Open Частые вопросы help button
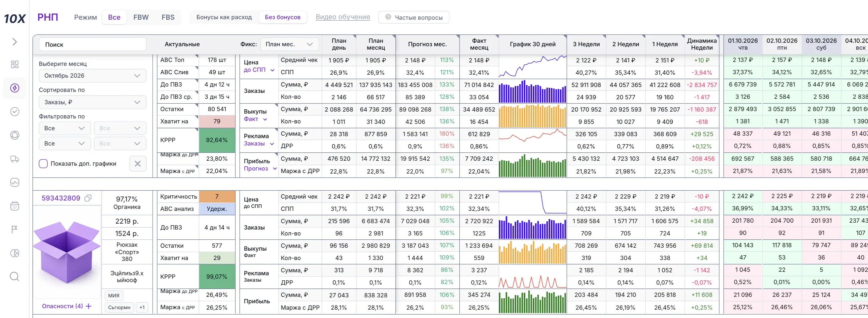 (414, 17)
